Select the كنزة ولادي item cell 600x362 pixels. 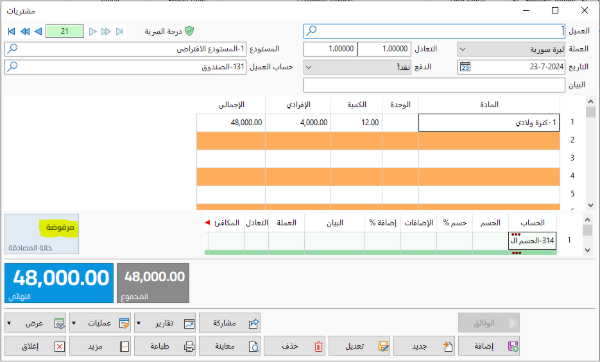pos(489,122)
